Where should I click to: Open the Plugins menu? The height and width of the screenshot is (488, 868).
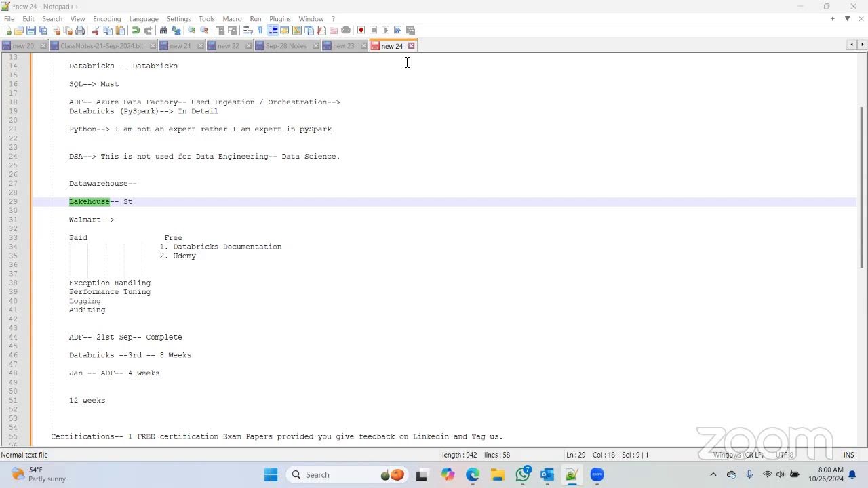[x=279, y=19]
